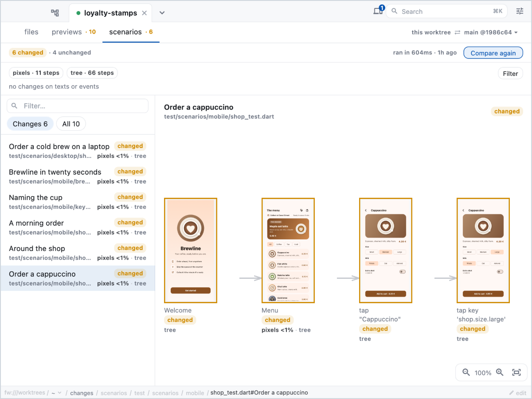532x399 pixels.
Task: Click the Compare again button
Action: point(493,53)
